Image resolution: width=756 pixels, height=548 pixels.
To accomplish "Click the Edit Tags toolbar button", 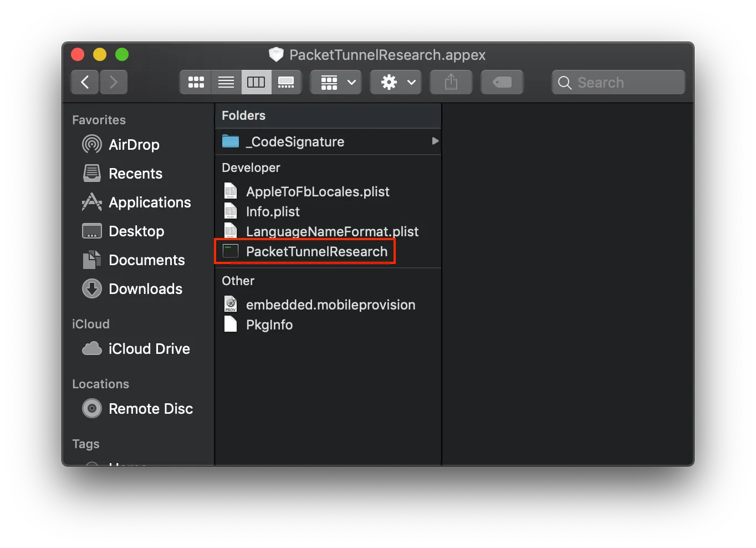I will click(x=502, y=82).
